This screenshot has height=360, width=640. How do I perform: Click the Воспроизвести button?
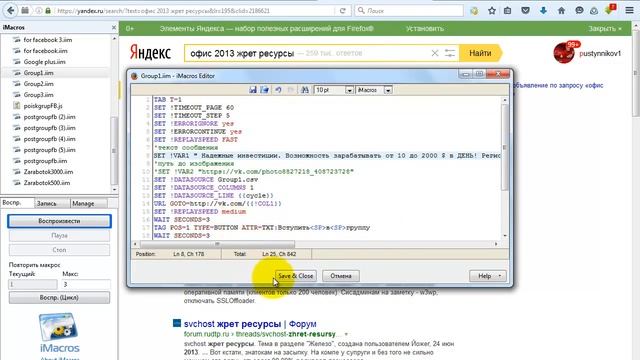pos(59,221)
